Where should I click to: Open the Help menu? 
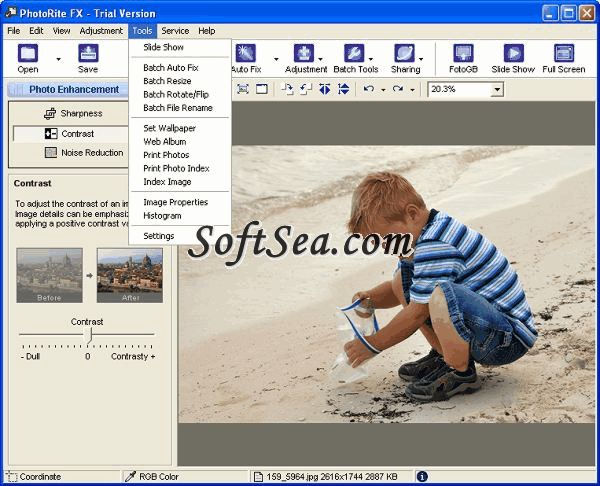[x=207, y=31]
